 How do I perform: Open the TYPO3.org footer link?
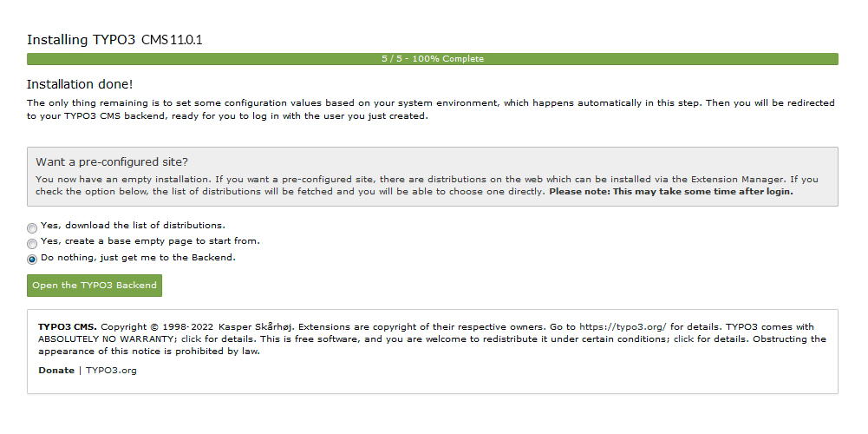[x=111, y=371]
